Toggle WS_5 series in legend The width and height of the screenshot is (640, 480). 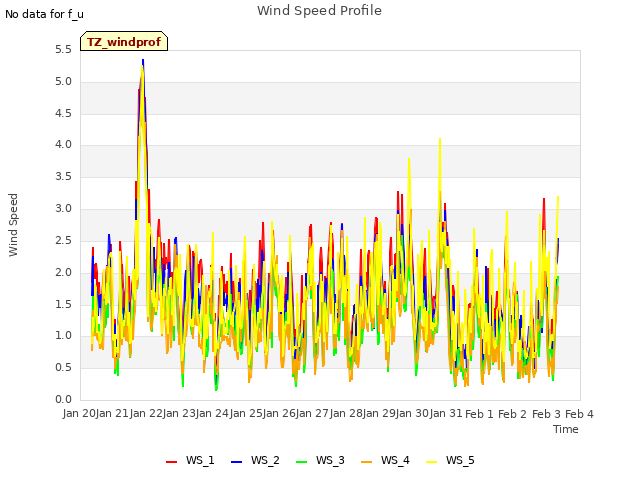coord(450,460)
